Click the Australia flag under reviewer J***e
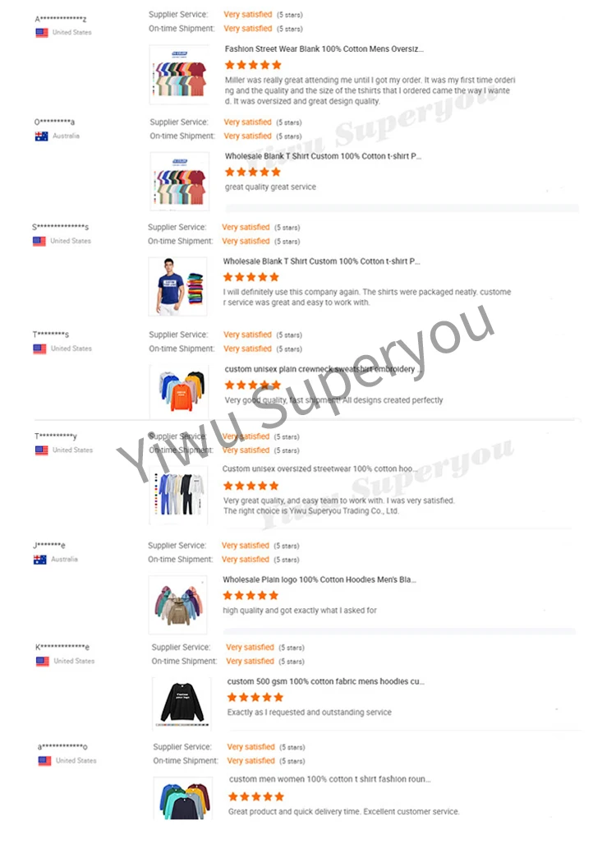 39,560
